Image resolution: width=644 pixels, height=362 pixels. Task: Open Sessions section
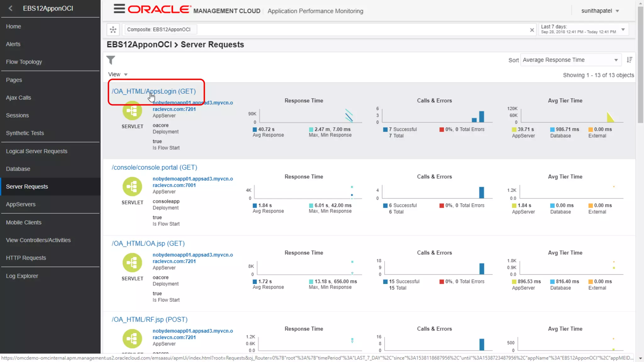click(17, 115)
